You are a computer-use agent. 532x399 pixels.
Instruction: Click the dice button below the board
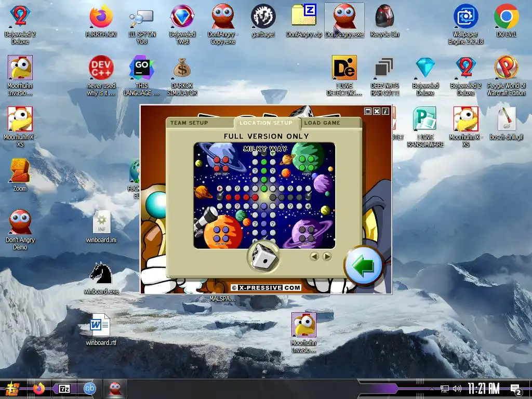tap(263, 257)
